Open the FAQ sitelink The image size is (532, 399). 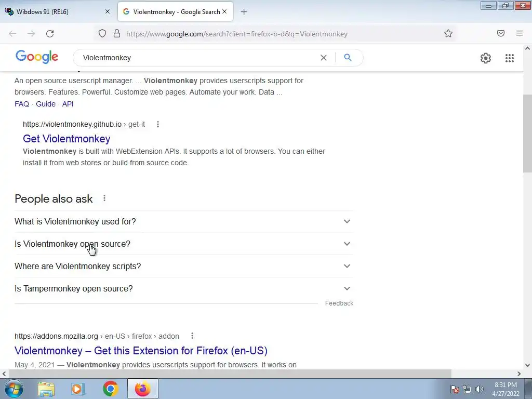[x=22, y=104]
